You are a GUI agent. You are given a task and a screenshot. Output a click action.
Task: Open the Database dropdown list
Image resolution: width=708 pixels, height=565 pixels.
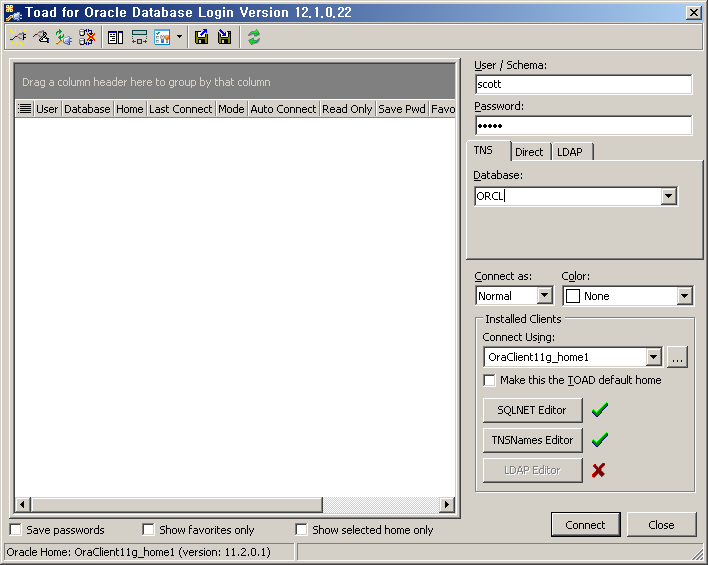click(669, 197)
